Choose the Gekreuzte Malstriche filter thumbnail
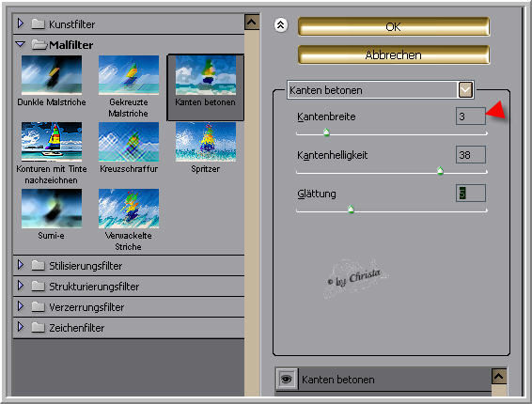Image resolution: width=532 pixels, height=404 pixels. (129, 75)
